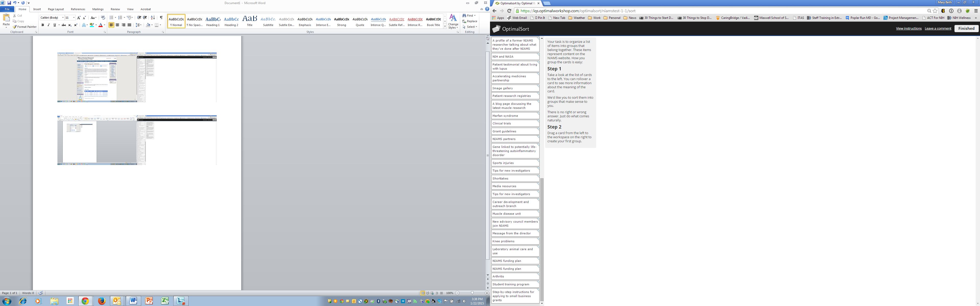This screenshot has height=306, width=980.
Task: Click the Sort A-Z icon
Action: coord(153,18)
